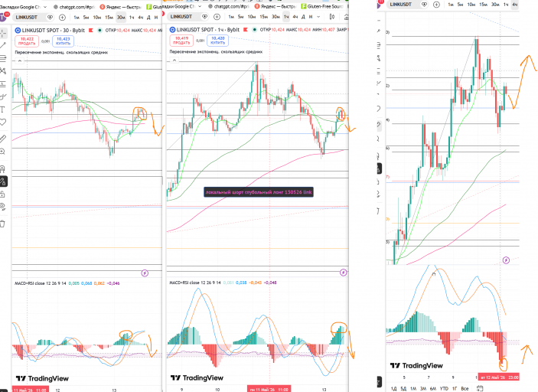Open Яндекс bookmark in middle window
This screenshot has height=392, width=538.
pos(276,6)
